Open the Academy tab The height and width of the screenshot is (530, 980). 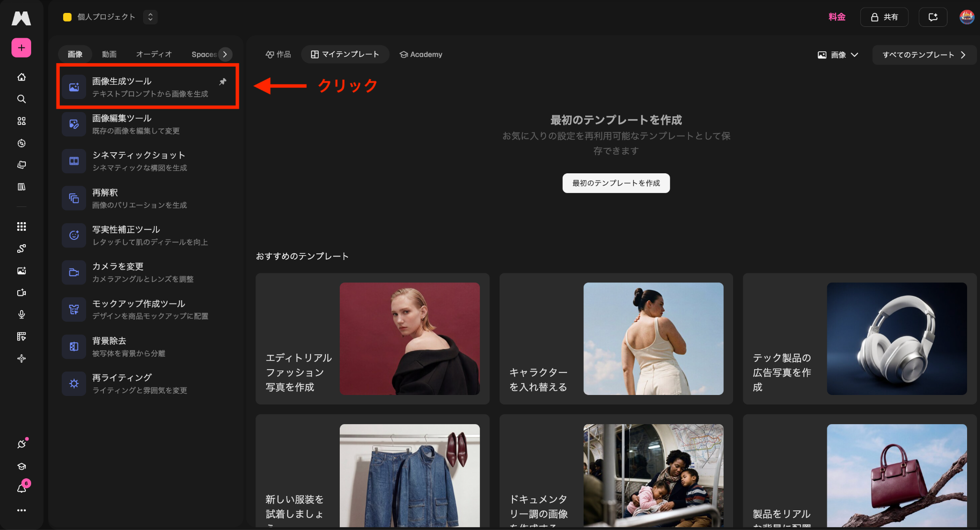[421, 55]
